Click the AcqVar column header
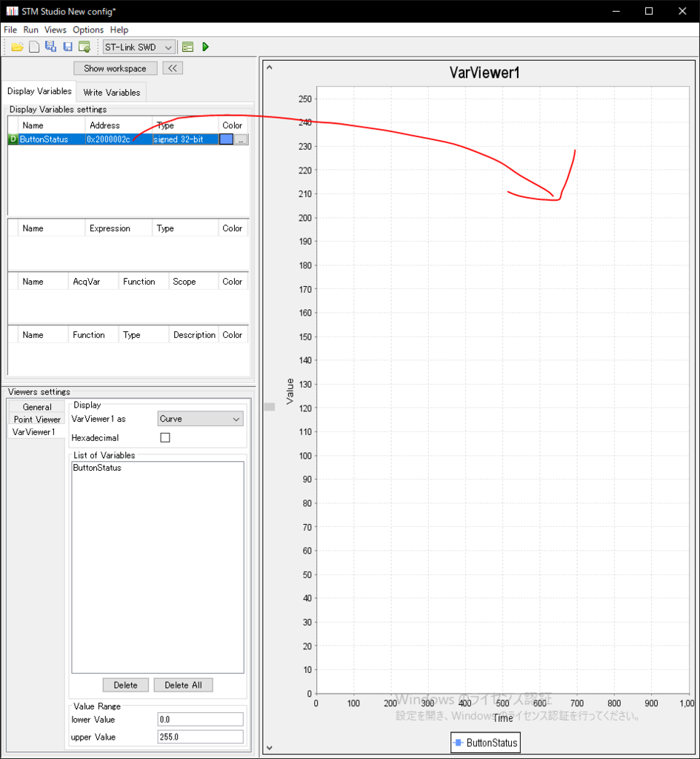The width and height of the screenshot is (700, 759). click(x=93, y=281)
